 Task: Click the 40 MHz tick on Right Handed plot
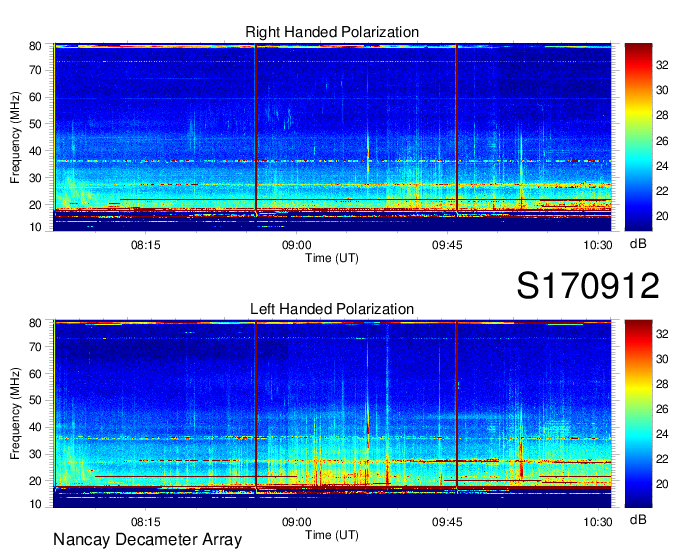pyautogui.click(x=35, y=151)
